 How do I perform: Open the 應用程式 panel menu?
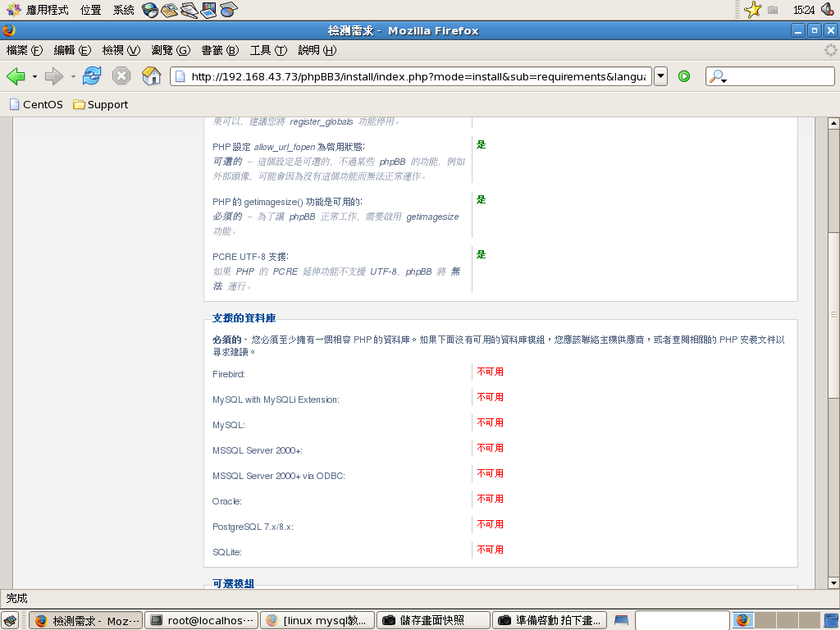coord(38,10)
